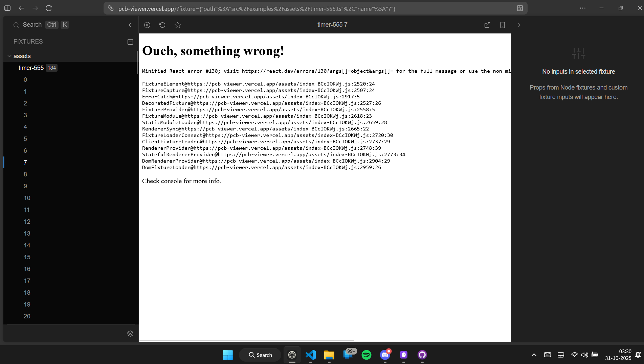Image resolution: width=644 pixels, height=364 pixels.
Task: Click the Minified React error #130 line
Action: click(326, 71)
